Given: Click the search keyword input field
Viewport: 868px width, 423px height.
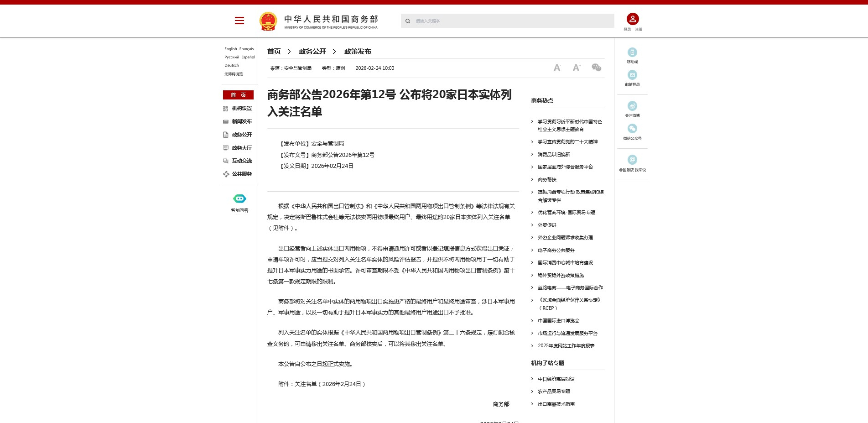Looking at the screenshot, I should [x=511, y=21].
